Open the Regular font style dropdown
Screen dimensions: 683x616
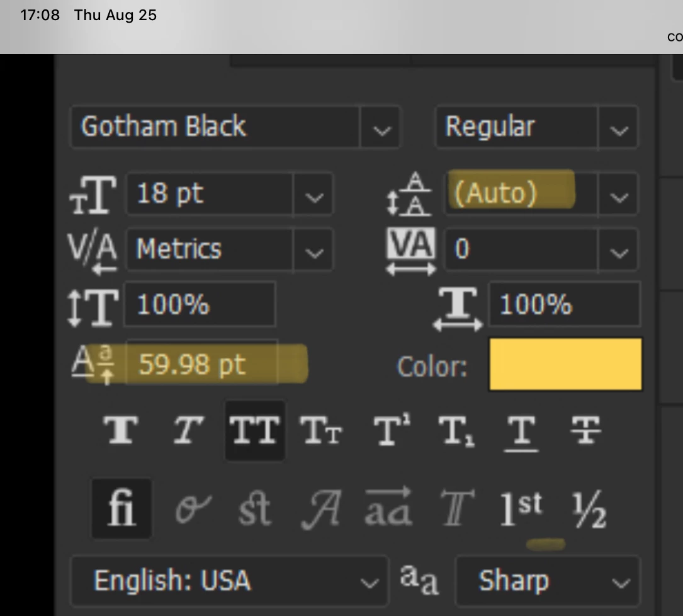pyautogui.click(x=618, y=128)
